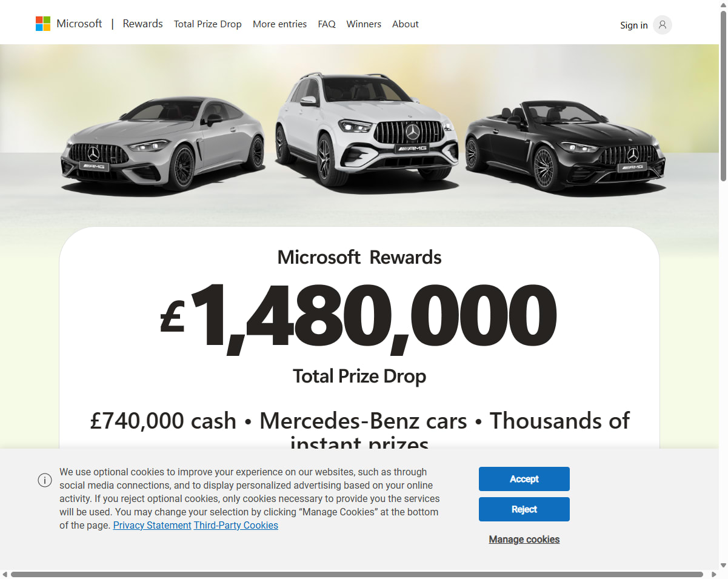
Task: Click Sign in
Action: [634, 25]
